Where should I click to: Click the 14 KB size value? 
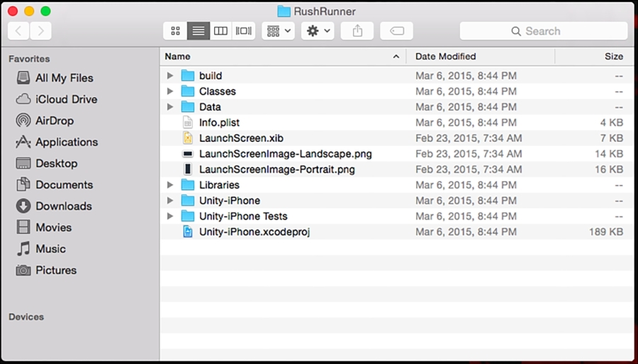click(x=609, y=154)
